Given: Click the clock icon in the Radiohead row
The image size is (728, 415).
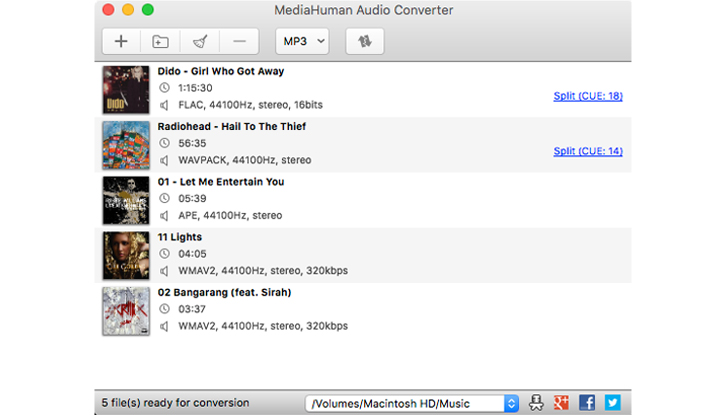Looking at the screenshot, I should (x=164, y=143).
